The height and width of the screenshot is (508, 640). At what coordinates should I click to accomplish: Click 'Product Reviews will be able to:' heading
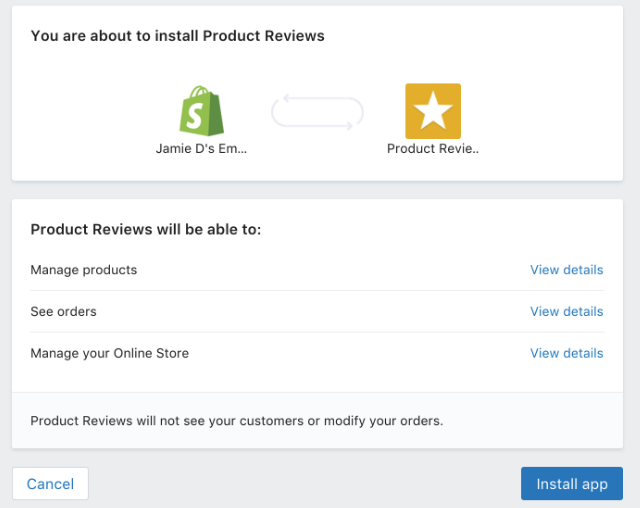point(146,229)
